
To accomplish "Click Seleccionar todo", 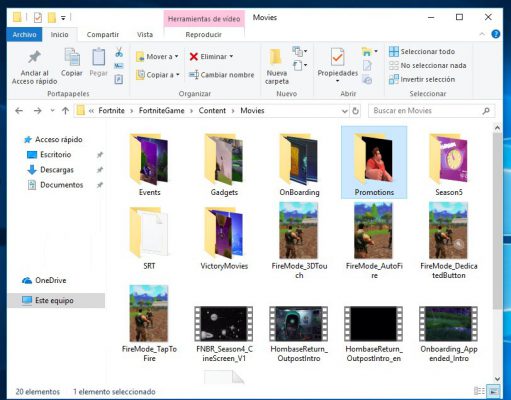I will tap(422, 52).
